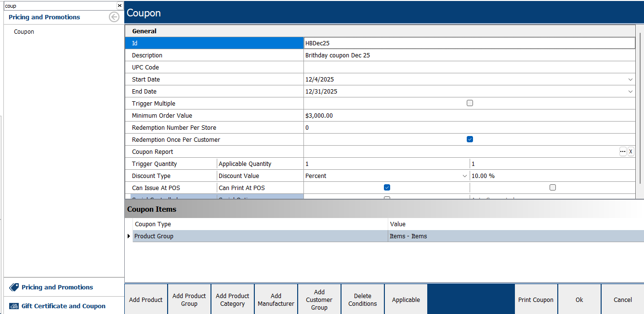Image resolution: width=644 pixels, height=314 pixels.
Task: Disable the Can Issue At POS checkbox
Action: [387, 188]
